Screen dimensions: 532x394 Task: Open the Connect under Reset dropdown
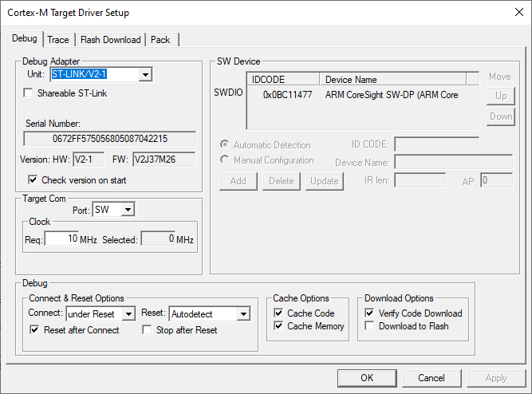[128, 314]
